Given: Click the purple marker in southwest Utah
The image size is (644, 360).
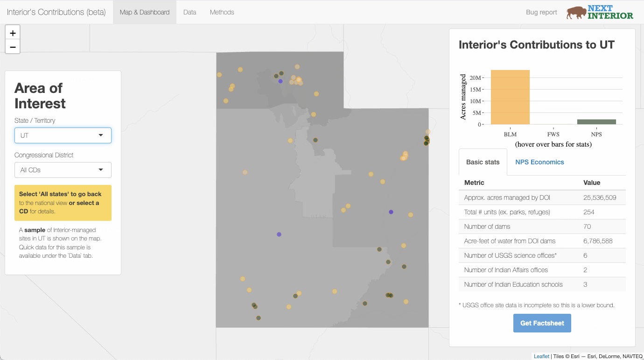Looking at the screenshot, I should 279,234.
